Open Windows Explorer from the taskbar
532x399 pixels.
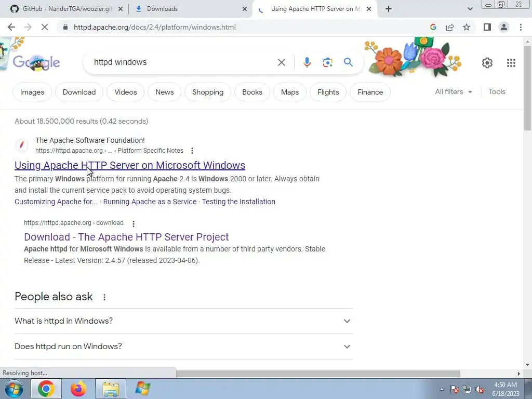point(111,389)
